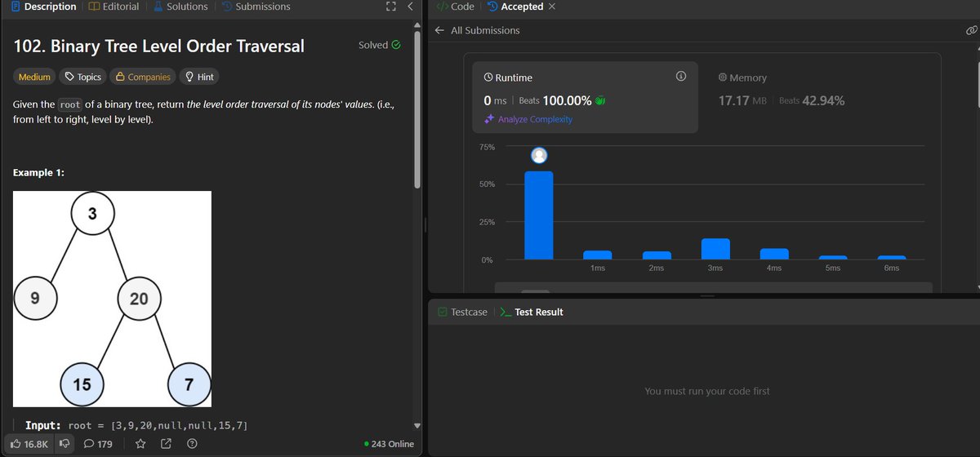
Task: Click the problem title text
Action: pyautogui.click(x=159, y=46)
